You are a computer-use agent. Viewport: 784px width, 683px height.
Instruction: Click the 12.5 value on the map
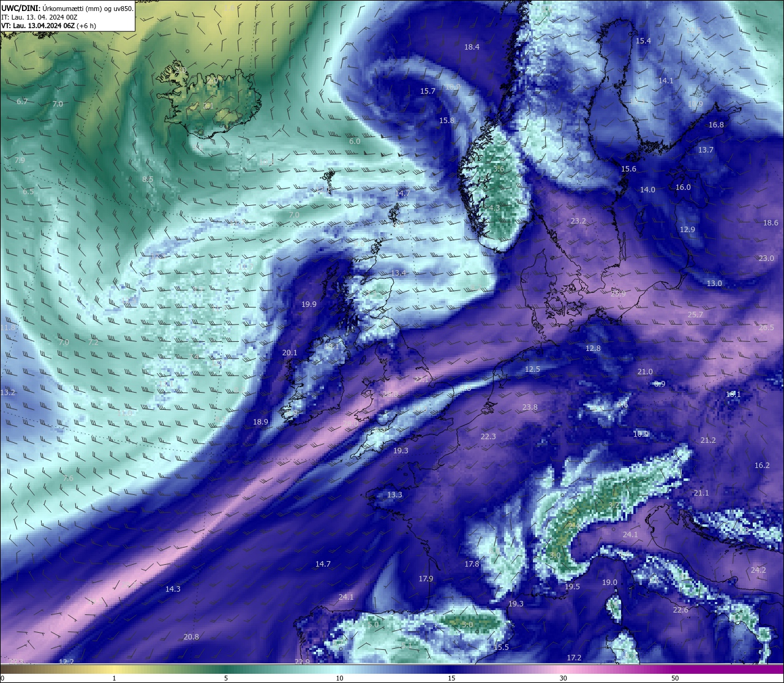tap(532, 369)
